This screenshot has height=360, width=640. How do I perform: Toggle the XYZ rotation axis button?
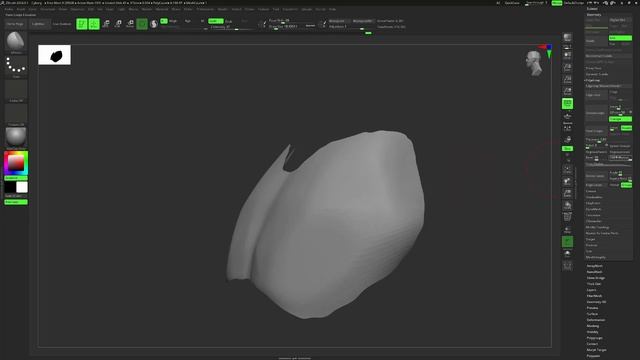[x=567, y=149]
